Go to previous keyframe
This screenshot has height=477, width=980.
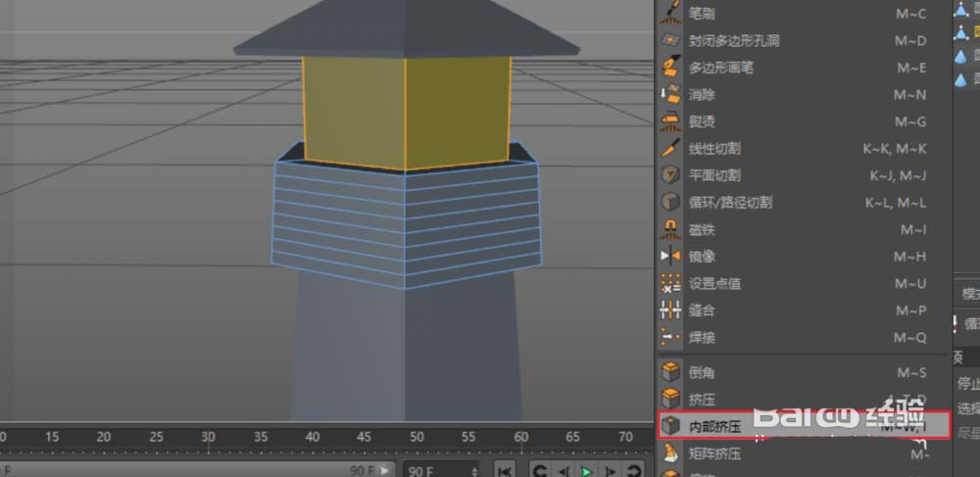pos(540,470)
